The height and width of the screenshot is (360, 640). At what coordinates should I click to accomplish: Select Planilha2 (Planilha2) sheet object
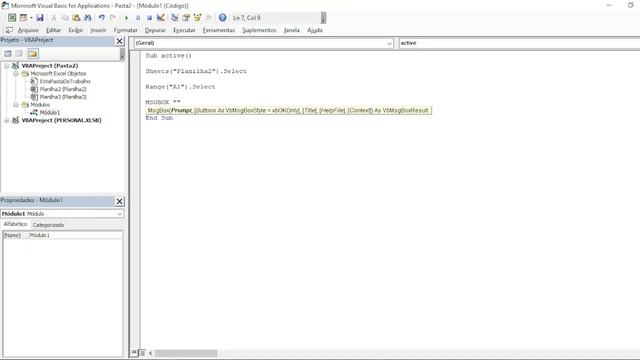click(63, 89)
